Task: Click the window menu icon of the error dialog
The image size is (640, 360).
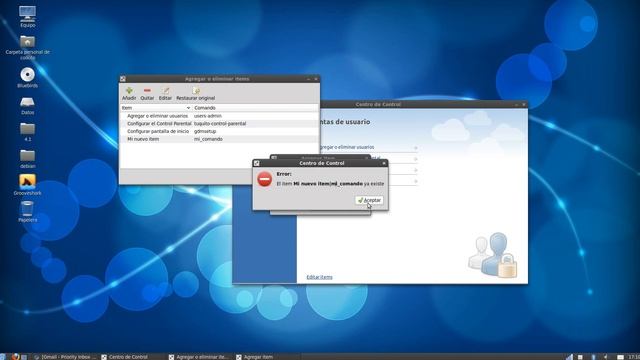Action: point(257,163)
